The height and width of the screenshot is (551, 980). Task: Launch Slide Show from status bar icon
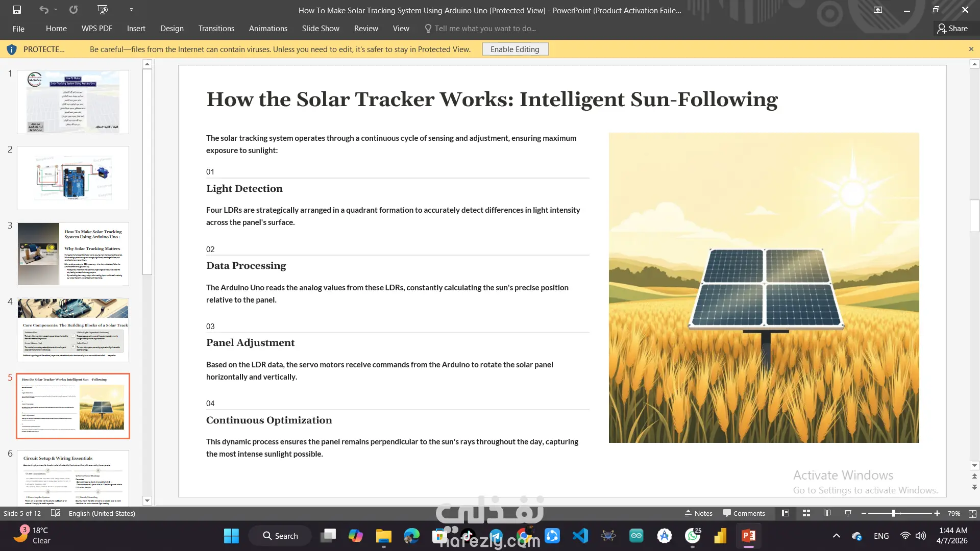[848, 513]
